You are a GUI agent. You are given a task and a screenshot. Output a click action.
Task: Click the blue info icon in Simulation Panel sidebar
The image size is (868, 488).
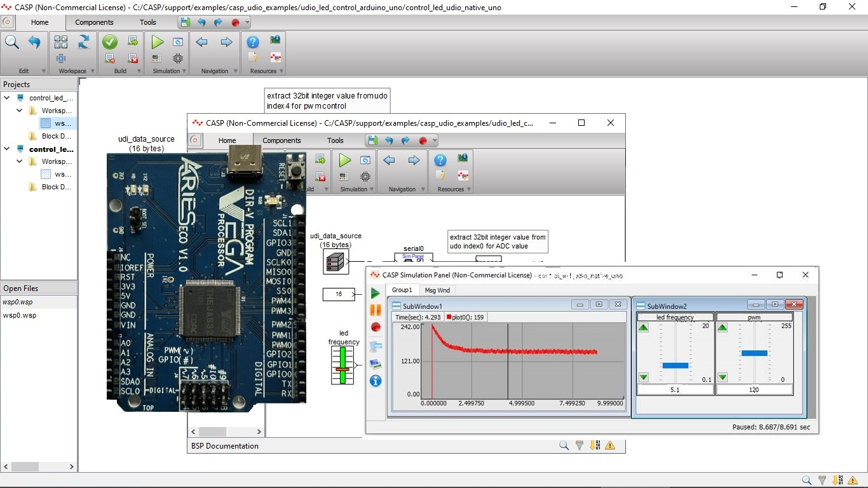pos(376,381)
